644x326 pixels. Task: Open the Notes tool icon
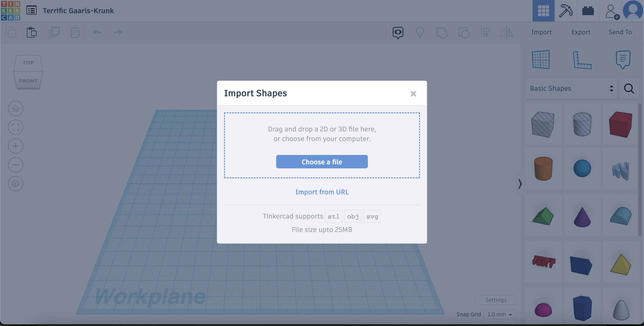tap(623, 60)
